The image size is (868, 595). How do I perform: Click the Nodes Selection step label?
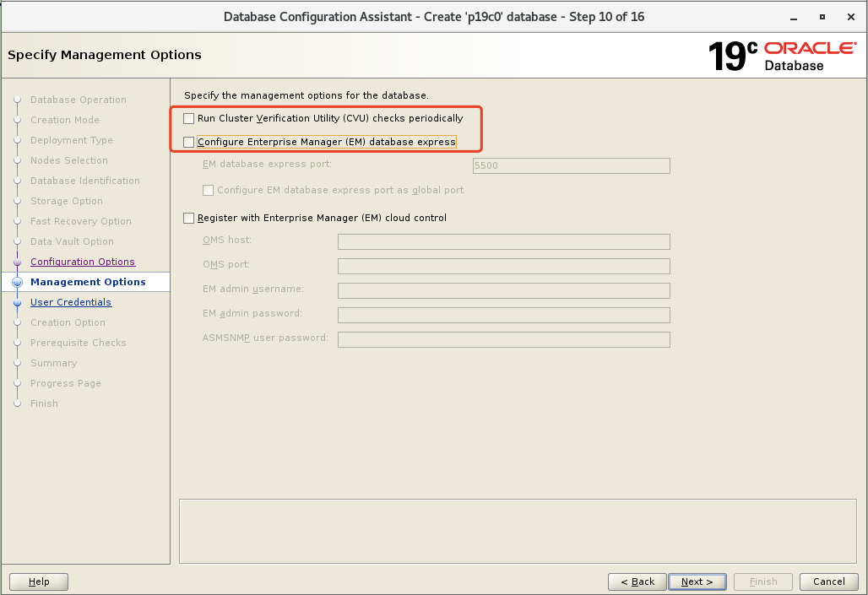69,160
